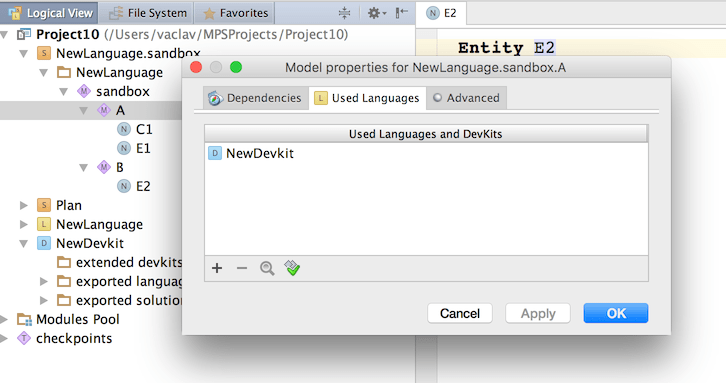Image resolution: width=726 pixels, height=383 pixels.
Task: Click the NewLanguage.sandbox solution icon
Action: [x=44, y=53]
